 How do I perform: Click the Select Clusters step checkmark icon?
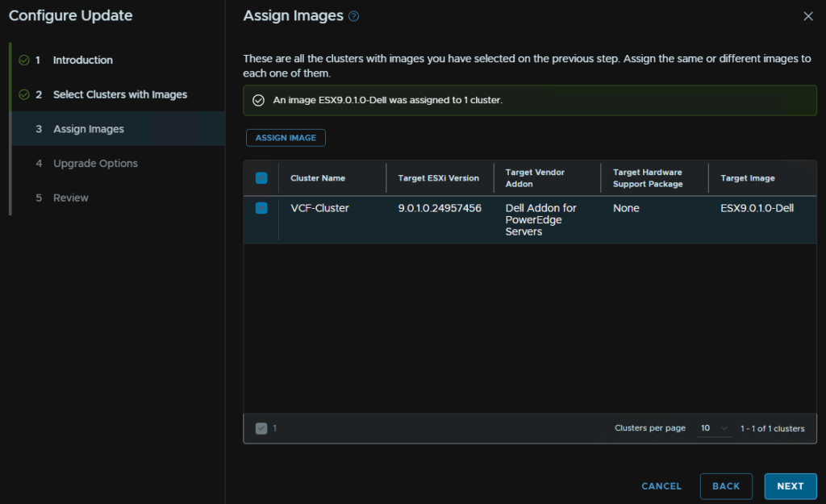tap(24, 95)
